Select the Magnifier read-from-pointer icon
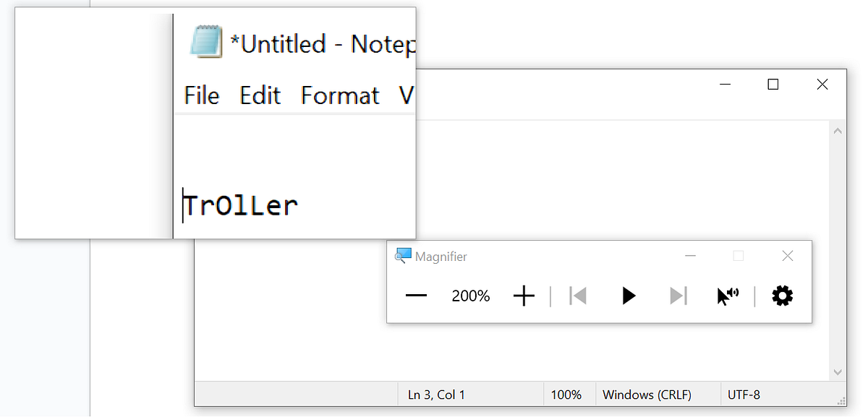The height and width of the screenshot is (417, 868). (728, 296)
